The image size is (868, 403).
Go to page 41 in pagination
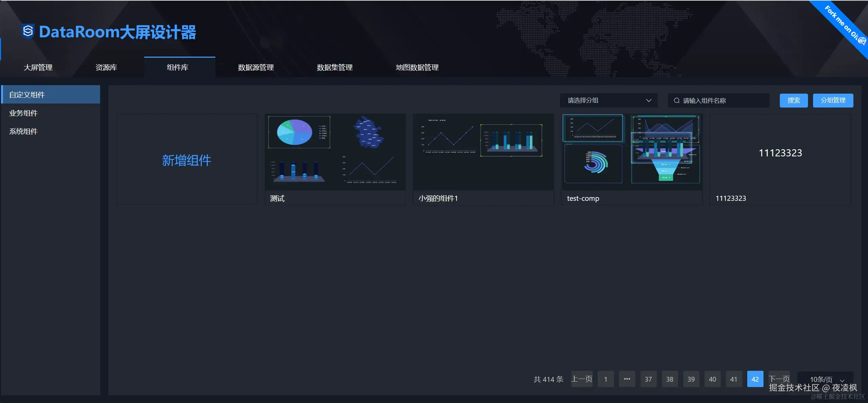click(x=733, y=379)
